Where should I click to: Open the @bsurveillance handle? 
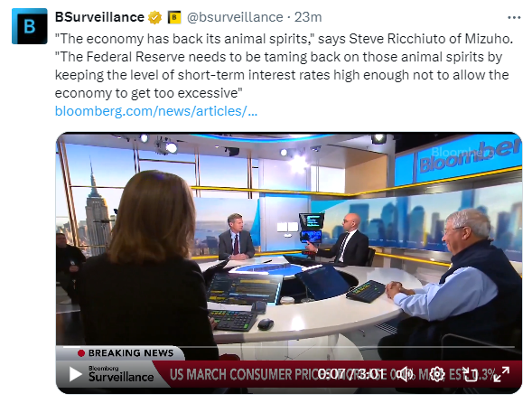pyautogui.click(x=235, y=17)
